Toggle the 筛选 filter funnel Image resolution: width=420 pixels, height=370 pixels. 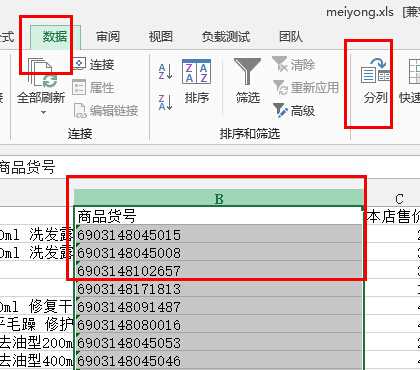(x=247, y=81)
